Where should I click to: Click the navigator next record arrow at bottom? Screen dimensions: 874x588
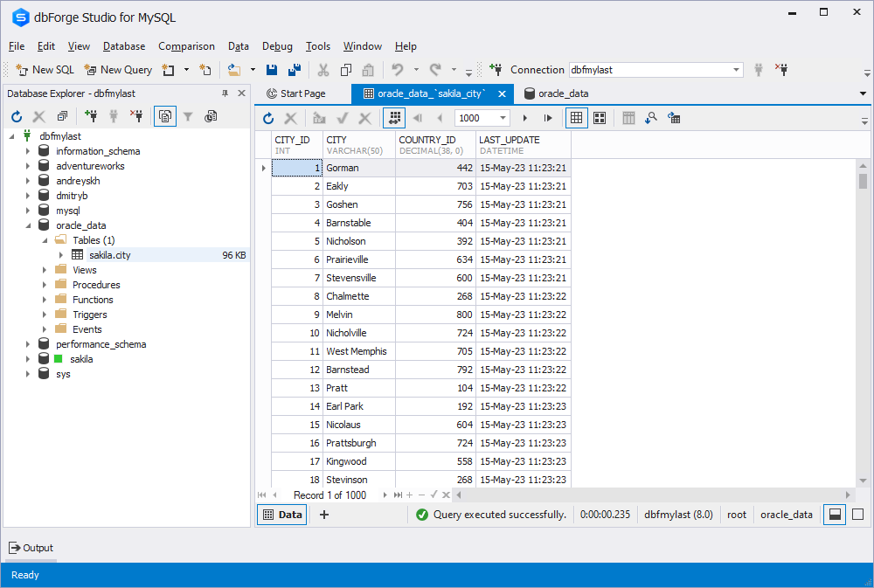point(385,495)
